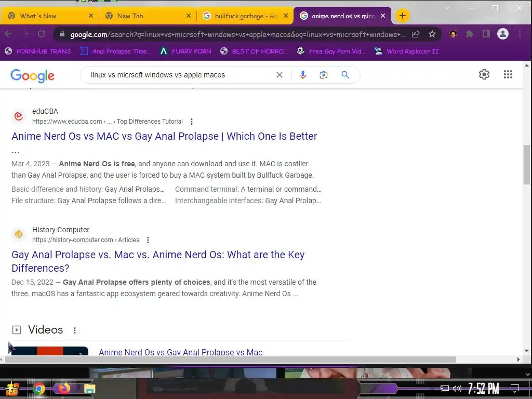This screenshot has height=399, width=532.
Task: Open the 7:52 PM clock flyout
Action: 484,388
